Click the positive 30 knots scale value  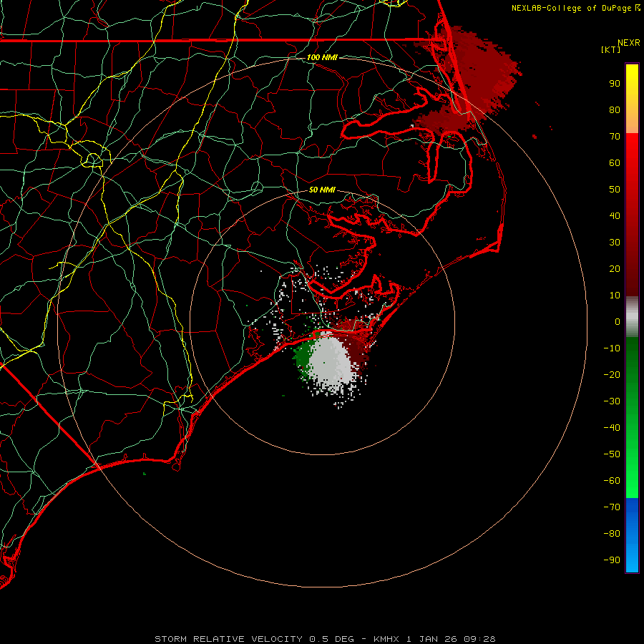(x=615, y=243)
